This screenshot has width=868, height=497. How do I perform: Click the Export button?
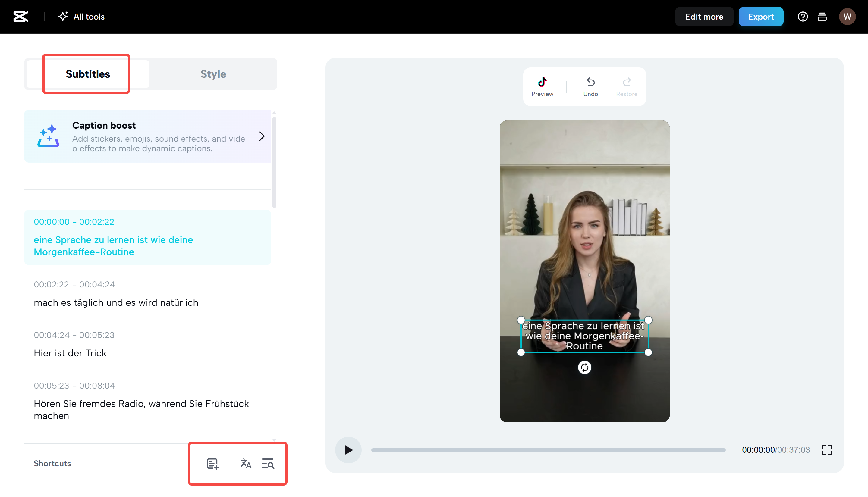761,16
